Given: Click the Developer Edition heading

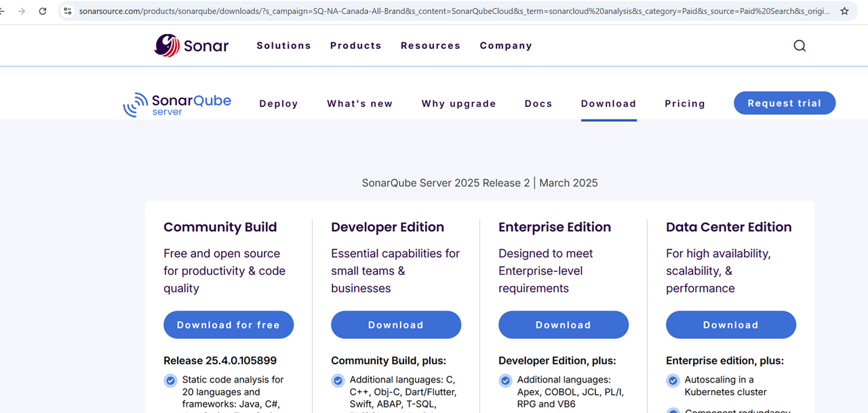Looking at the screenshot, I should pyautogui.click(x=388, y=227).
